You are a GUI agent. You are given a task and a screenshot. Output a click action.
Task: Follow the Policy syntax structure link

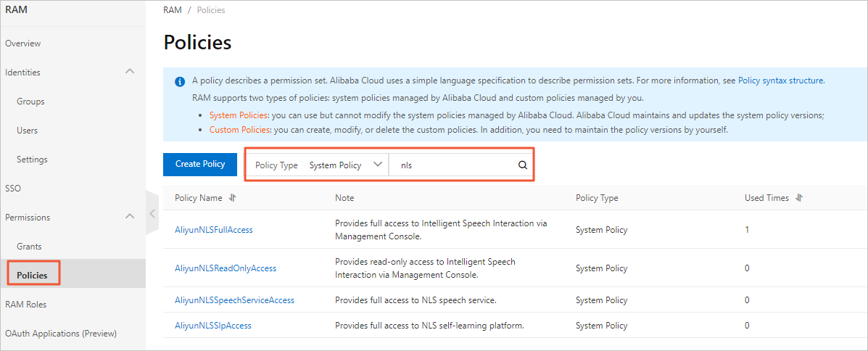[781, 81]
